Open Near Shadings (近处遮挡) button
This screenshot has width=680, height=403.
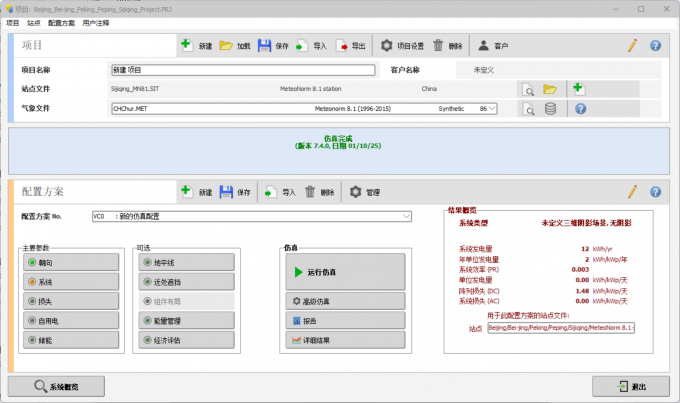pyautogui.click(x=186, y=282)
